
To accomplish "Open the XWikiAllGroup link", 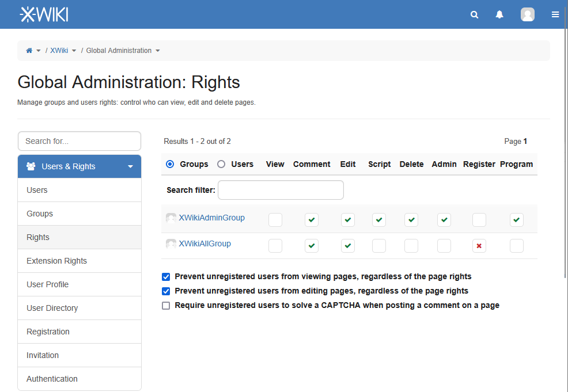I will click(205, 244).
